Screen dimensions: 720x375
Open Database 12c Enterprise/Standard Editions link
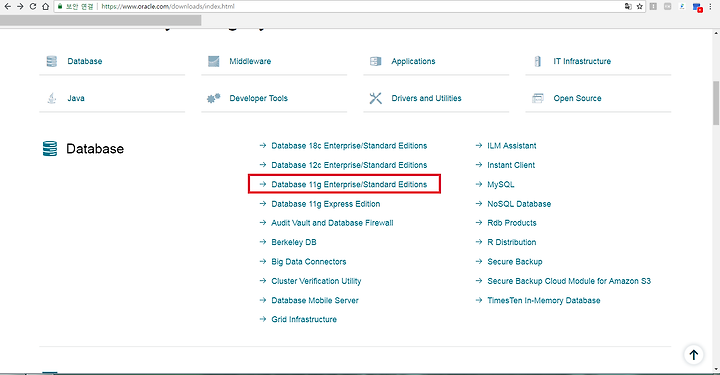349,165
